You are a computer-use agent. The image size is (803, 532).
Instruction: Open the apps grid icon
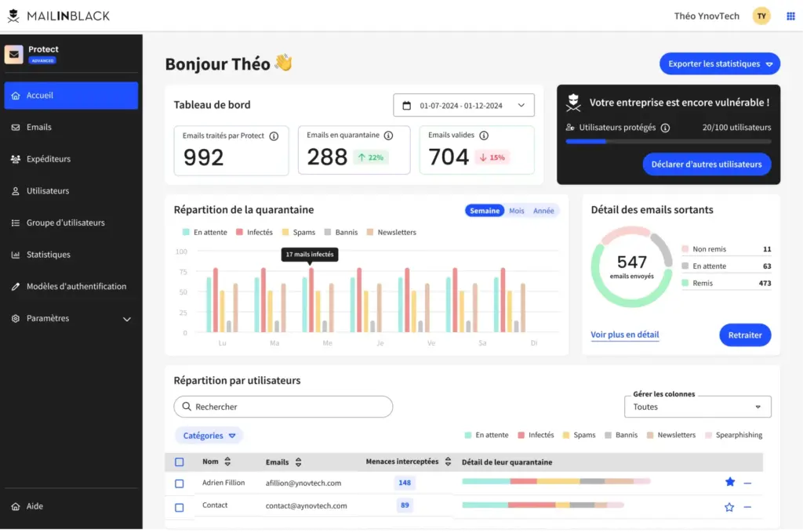coord(790,16)
